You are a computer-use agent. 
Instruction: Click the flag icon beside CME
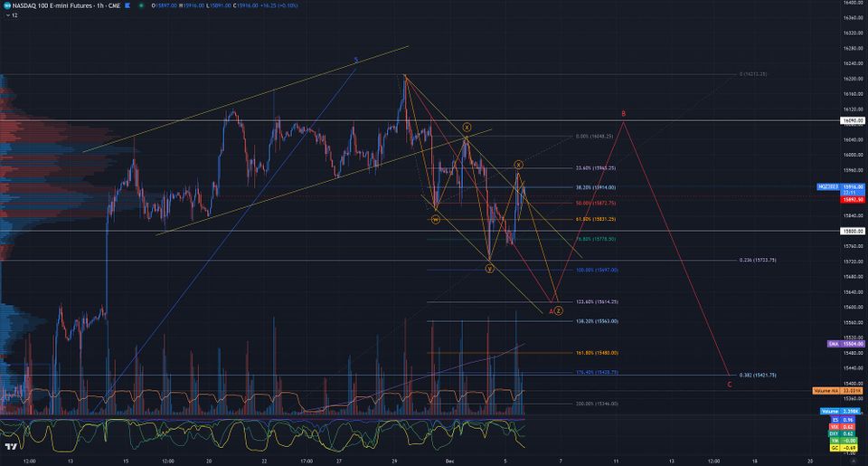pos(127,5)
